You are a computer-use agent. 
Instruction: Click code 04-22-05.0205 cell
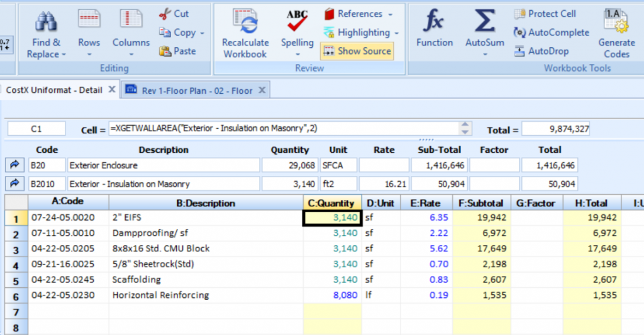68,249
